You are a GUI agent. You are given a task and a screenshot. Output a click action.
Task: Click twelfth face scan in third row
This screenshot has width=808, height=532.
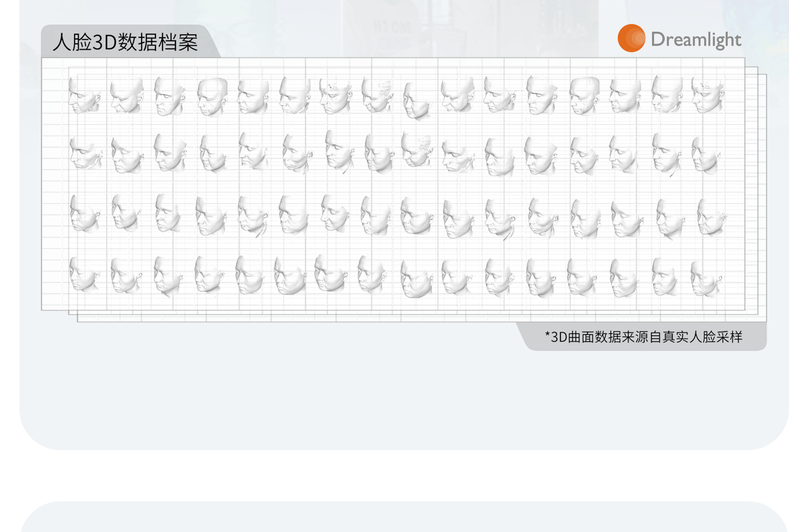[543, 218]
